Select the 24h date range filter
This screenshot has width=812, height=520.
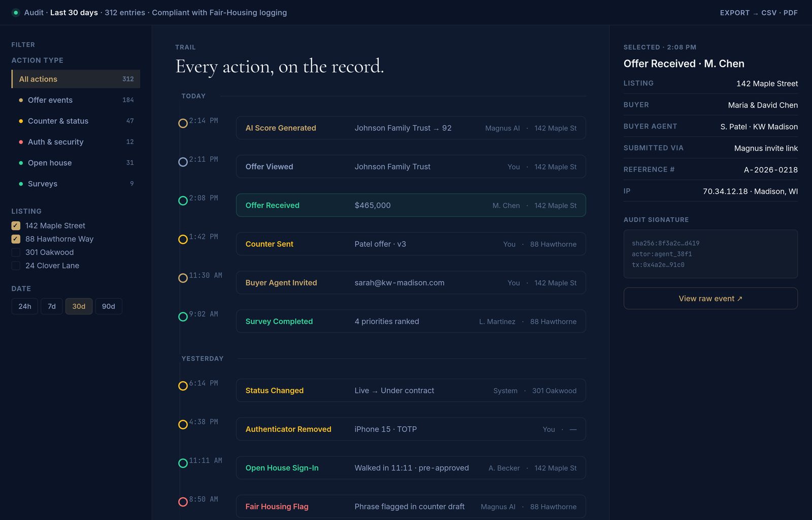(x=25, y=306)
